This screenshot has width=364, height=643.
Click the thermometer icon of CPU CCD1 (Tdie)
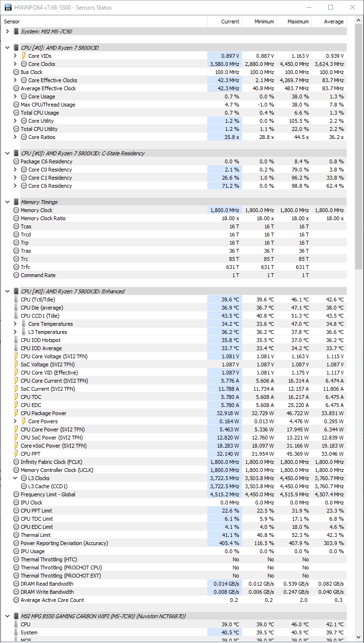click(x=16, y=316)
